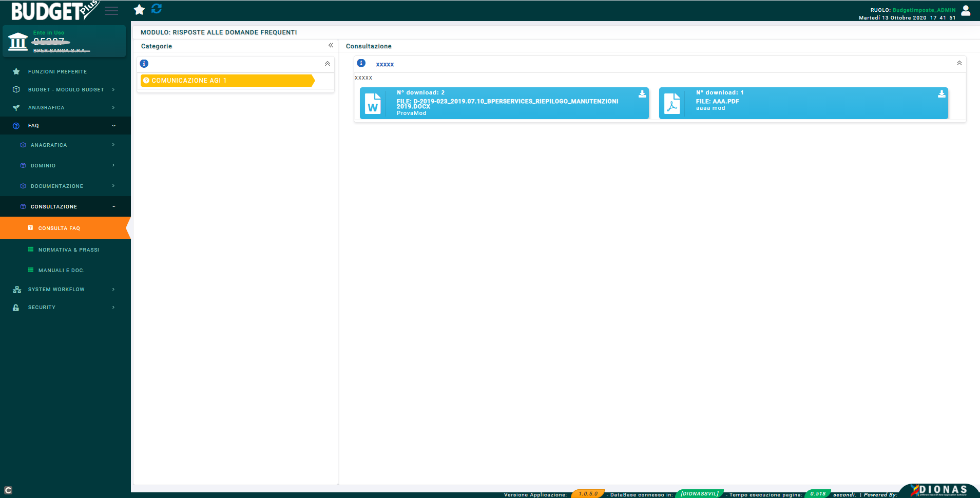Screen dimensions: 980x498
Task: Select the Comunicazione AGI 1 category
Action: point(227,81)
